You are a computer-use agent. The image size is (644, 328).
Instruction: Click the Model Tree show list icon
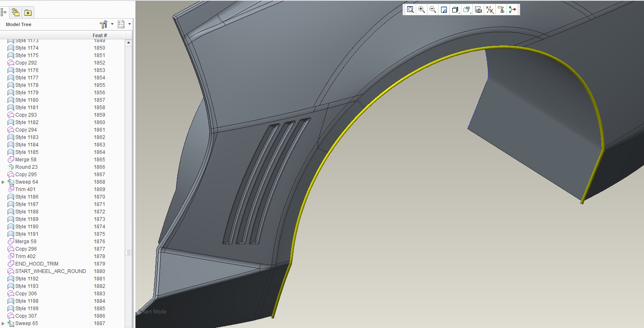(x=121, y=24)
